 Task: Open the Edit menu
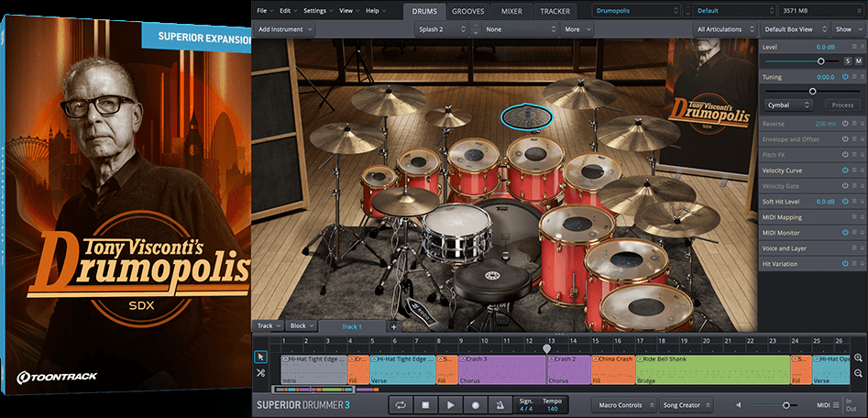coord(287,10)
